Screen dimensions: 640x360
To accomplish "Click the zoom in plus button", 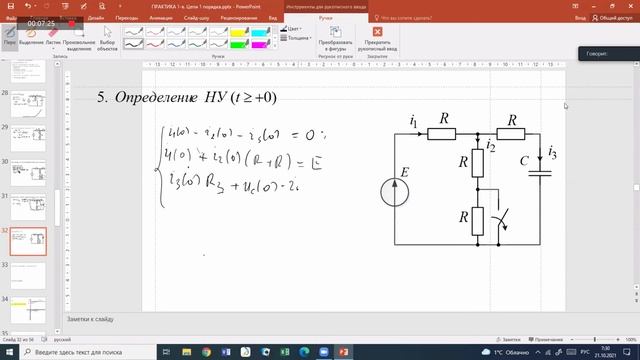I will tap(618, 340).
